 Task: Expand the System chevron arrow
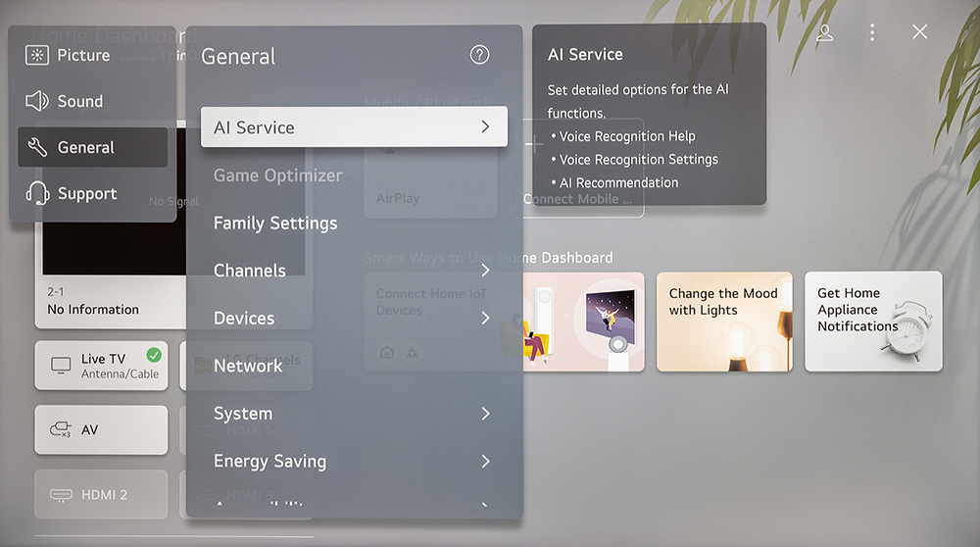click(486, 414)
